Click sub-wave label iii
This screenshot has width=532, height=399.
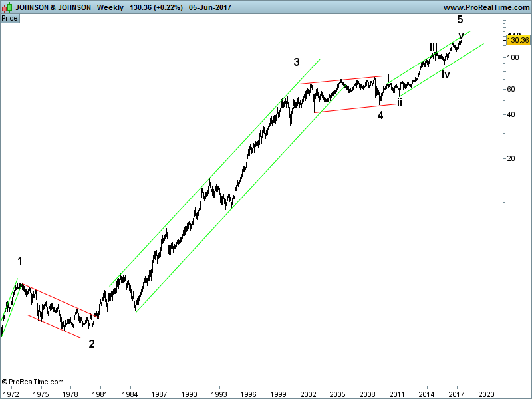point(434,47)
